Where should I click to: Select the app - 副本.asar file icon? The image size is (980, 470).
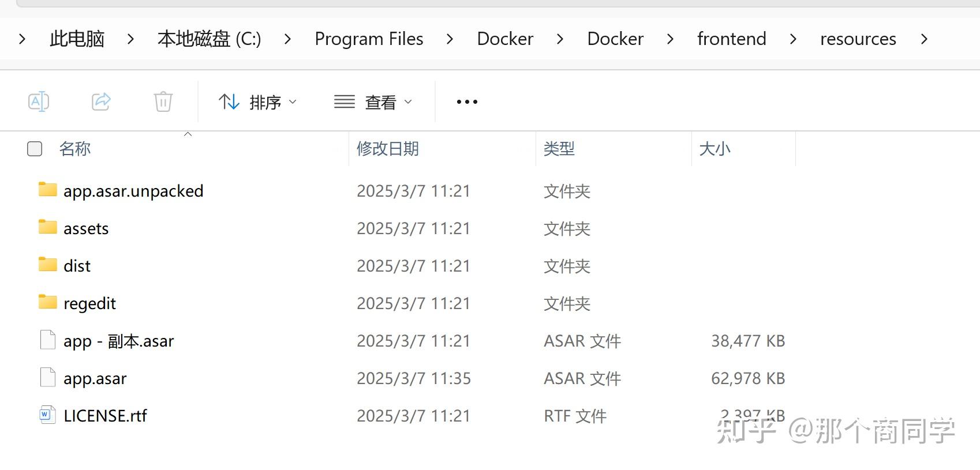[x=47, y=340]
